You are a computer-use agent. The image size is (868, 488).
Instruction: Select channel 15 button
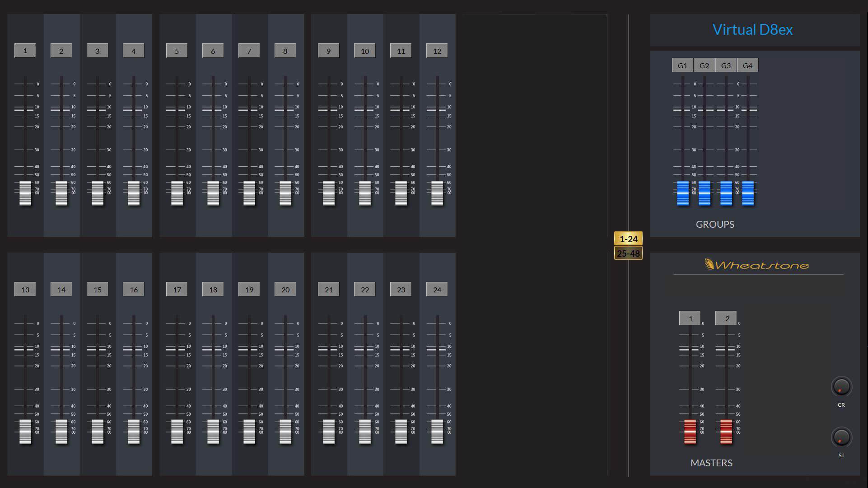pos(98,290)
